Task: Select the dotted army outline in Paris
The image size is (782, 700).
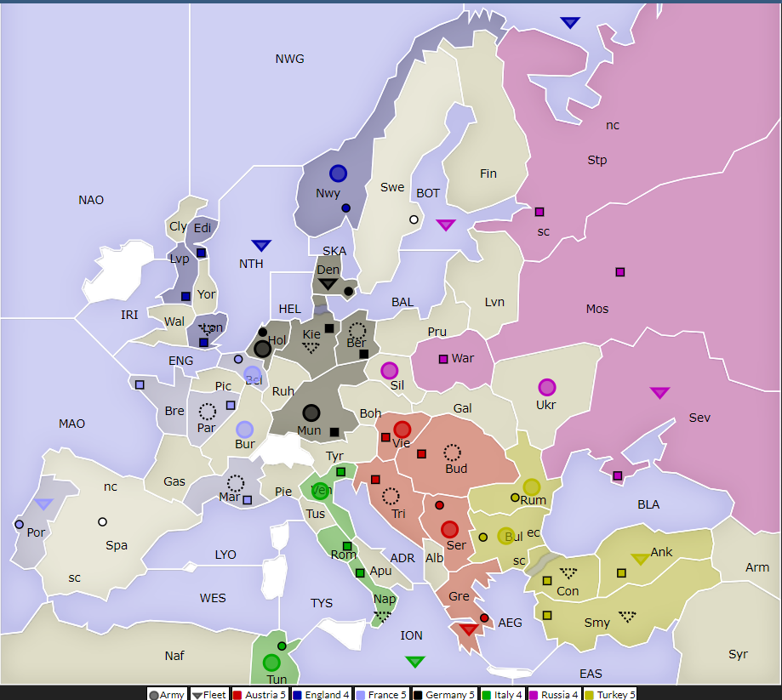Action: (x=208, y=412)
